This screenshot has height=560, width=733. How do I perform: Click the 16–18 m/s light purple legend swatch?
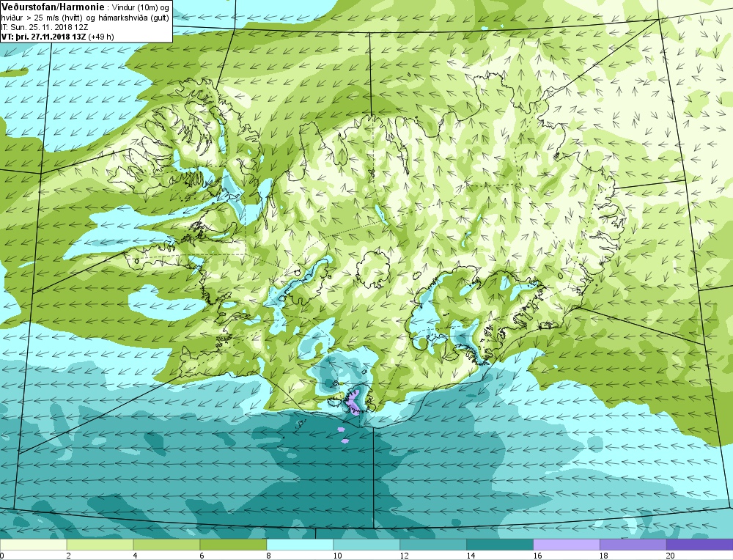tap(566, 545)
